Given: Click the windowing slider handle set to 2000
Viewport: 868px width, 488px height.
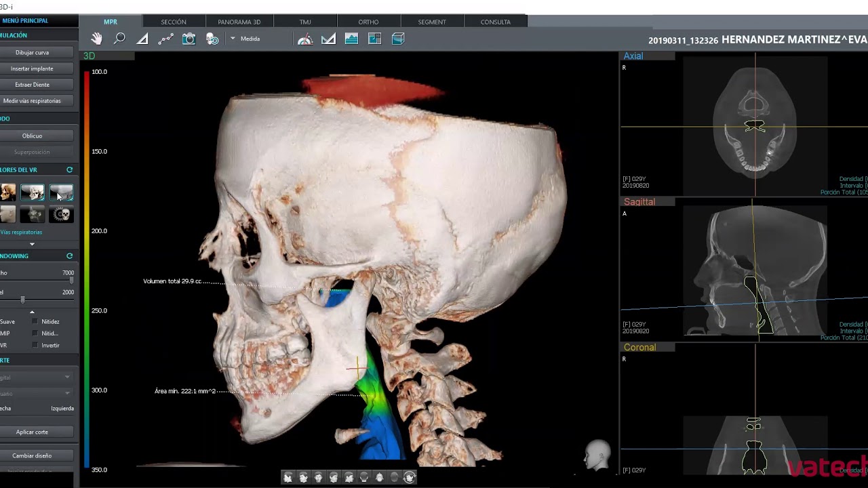Looking at the screenshot, I should click(22, 300).
